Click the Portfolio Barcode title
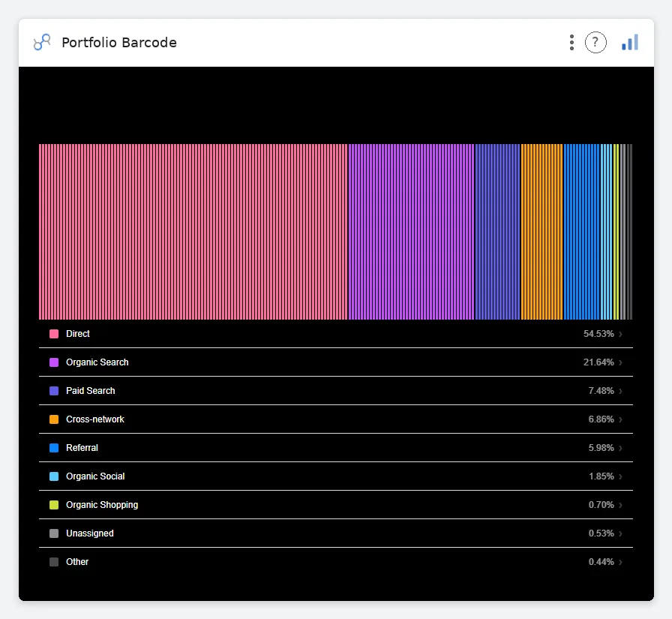The image size is (672, 619). pyautogui.click(x=119, y=43)
